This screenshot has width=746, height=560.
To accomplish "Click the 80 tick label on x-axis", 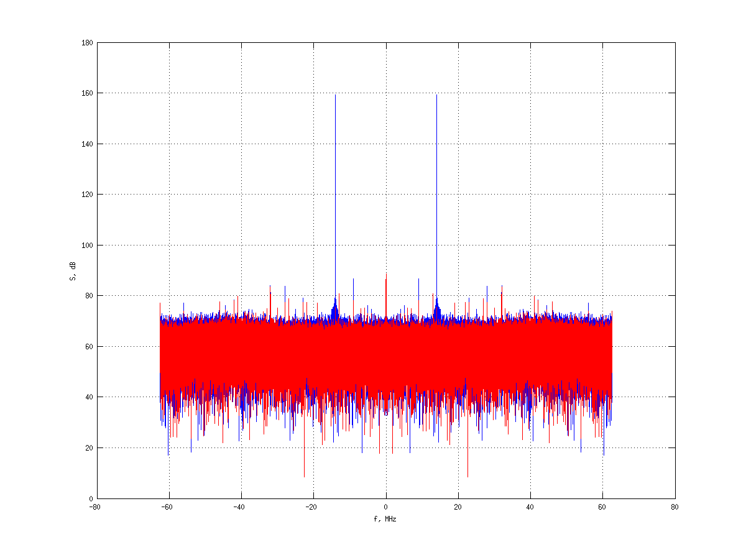I will point(675,507).
